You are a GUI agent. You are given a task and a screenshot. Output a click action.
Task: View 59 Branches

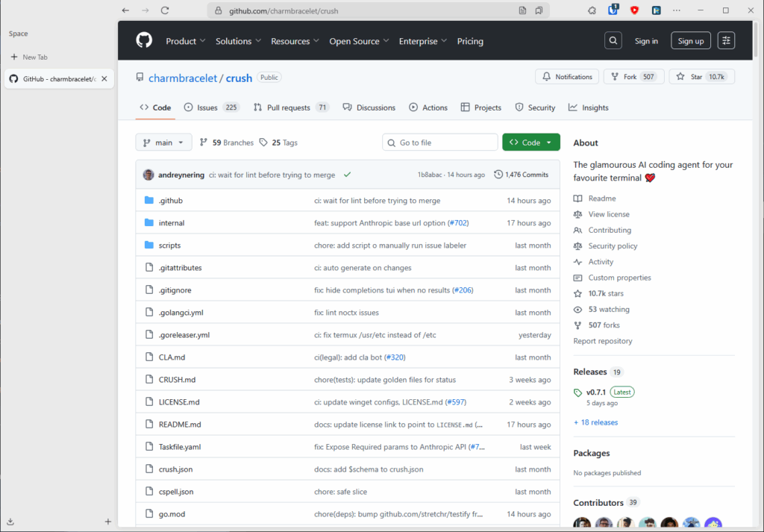tap(227, 143)
